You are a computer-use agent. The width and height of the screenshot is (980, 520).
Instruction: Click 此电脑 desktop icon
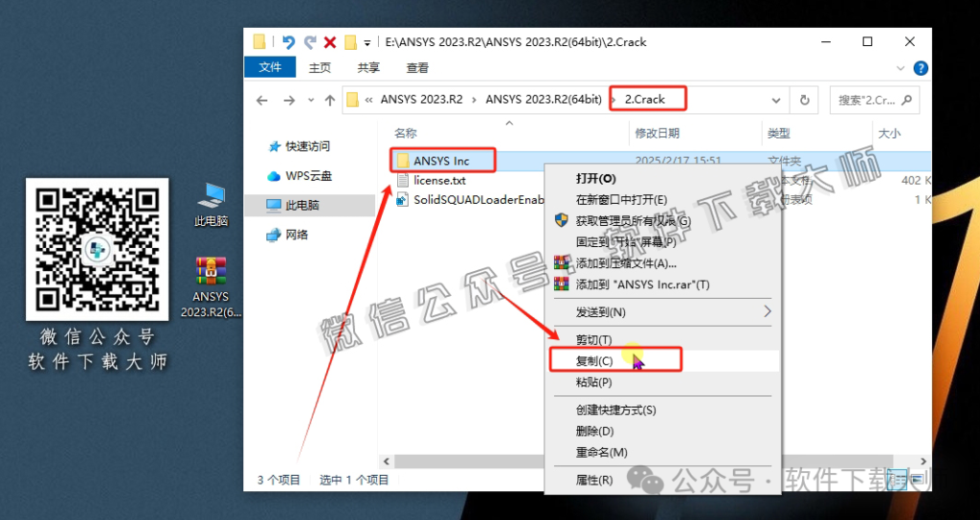pos(211,205)
